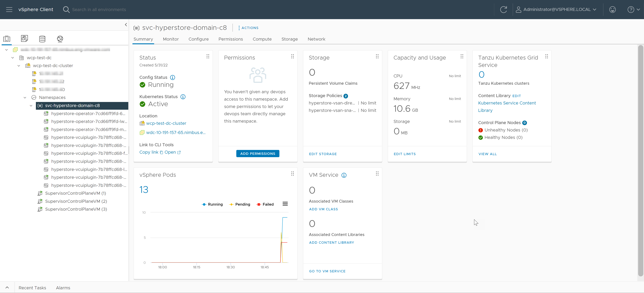Image resolution: width=644 pixels, height=293 pixels.
Task: Switch to the Configure tab
Action: [199, 39]
